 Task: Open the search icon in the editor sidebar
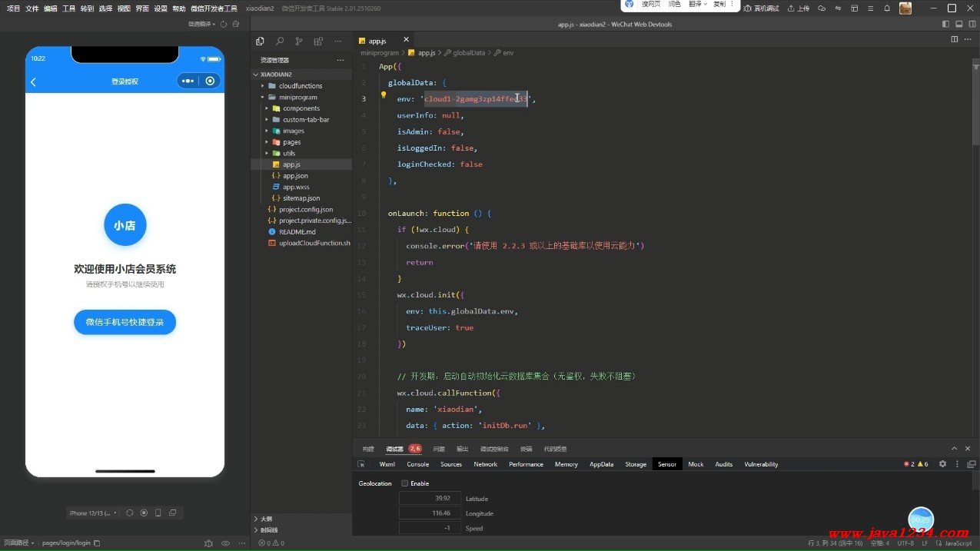tap(279, 41)
